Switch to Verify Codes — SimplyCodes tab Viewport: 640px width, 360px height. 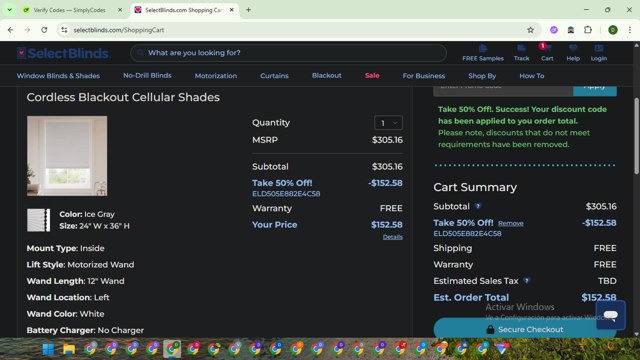pyautogui.click(x=69, y=10)
